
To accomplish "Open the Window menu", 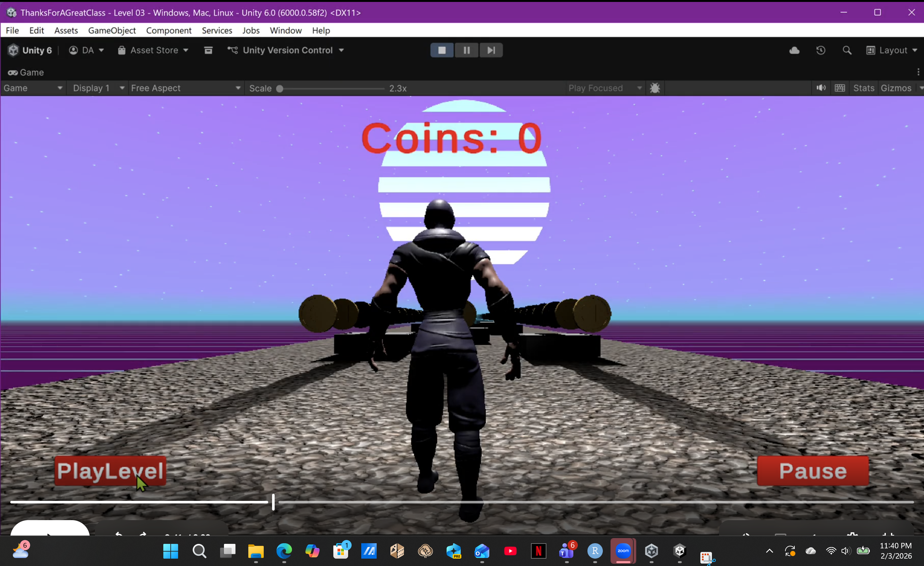I will pyautogui.click(x=285, y=30).
